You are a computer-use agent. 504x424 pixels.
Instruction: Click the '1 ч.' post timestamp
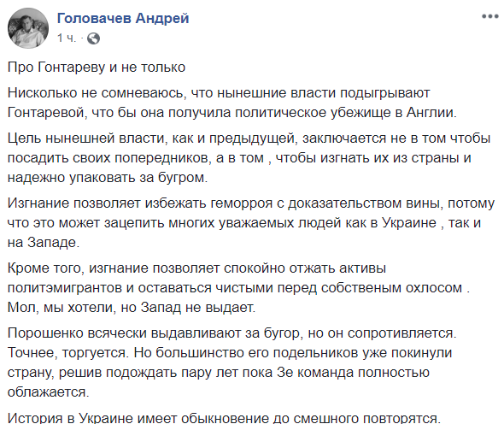67,38
